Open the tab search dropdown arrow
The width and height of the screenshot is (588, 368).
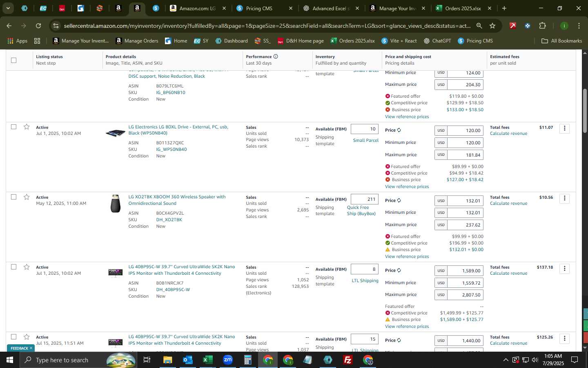click(x=8, y=8)
